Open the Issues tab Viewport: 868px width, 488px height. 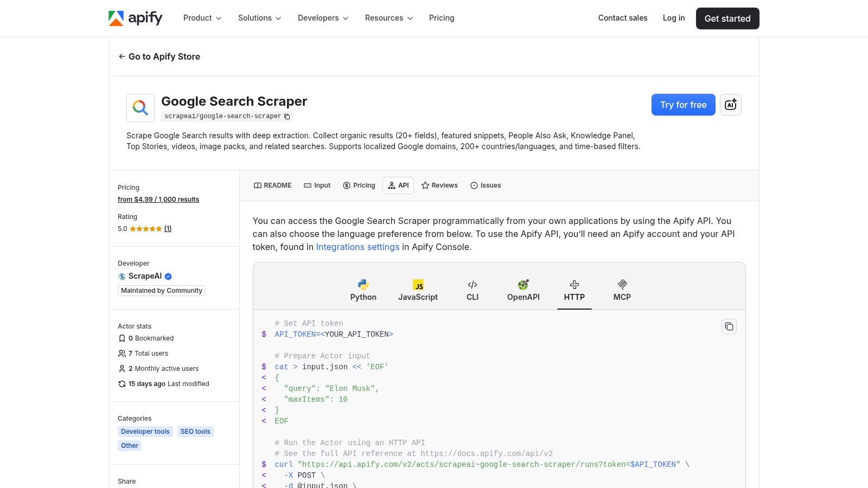point(486,185)
